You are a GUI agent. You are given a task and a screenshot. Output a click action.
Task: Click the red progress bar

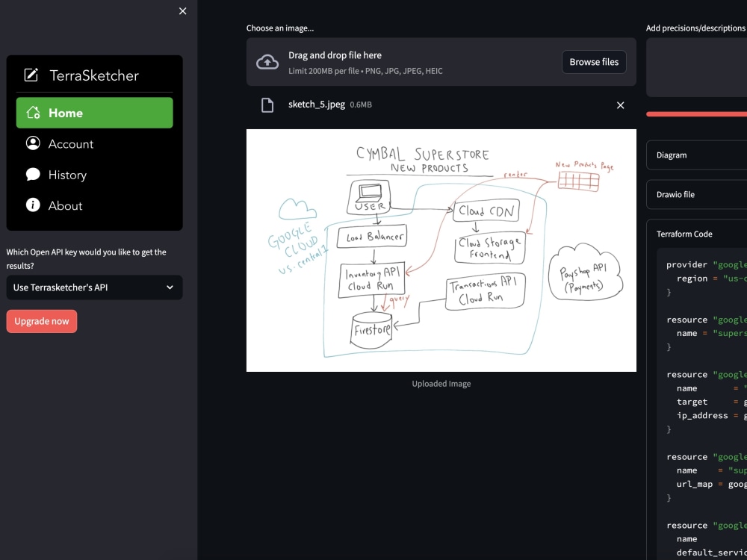pos(696,113)
